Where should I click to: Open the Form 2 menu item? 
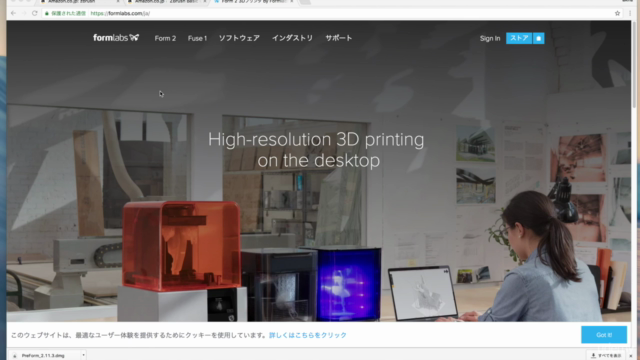coord(165,38)
